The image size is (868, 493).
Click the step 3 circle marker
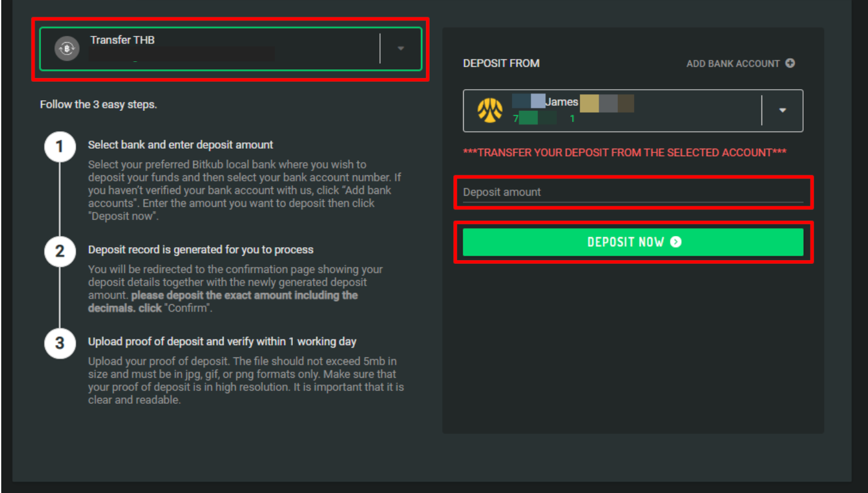point(60,343)
